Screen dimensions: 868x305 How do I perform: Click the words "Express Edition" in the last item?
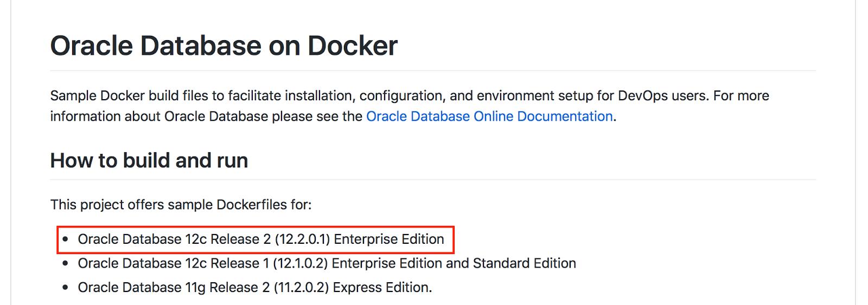pyautogui.click(x=382, y=288)
